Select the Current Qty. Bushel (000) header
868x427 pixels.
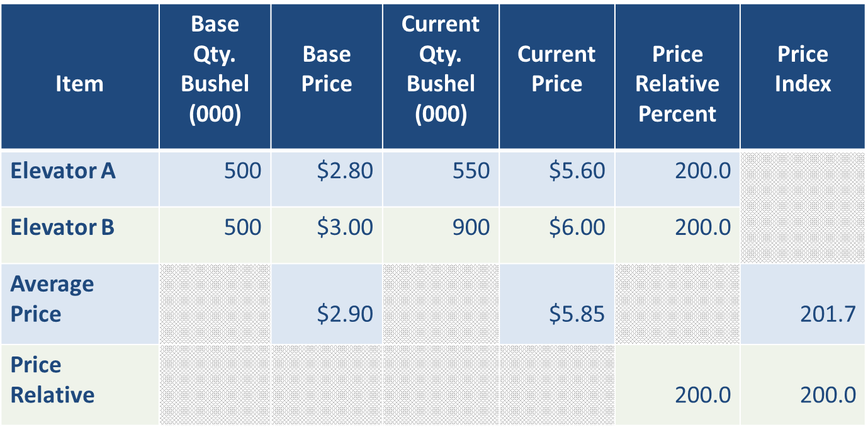441,69
